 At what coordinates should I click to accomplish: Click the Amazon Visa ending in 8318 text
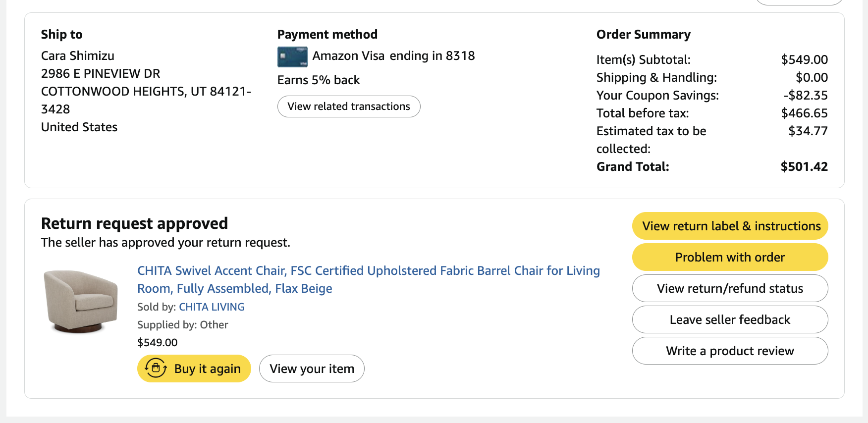pos(393,55)
